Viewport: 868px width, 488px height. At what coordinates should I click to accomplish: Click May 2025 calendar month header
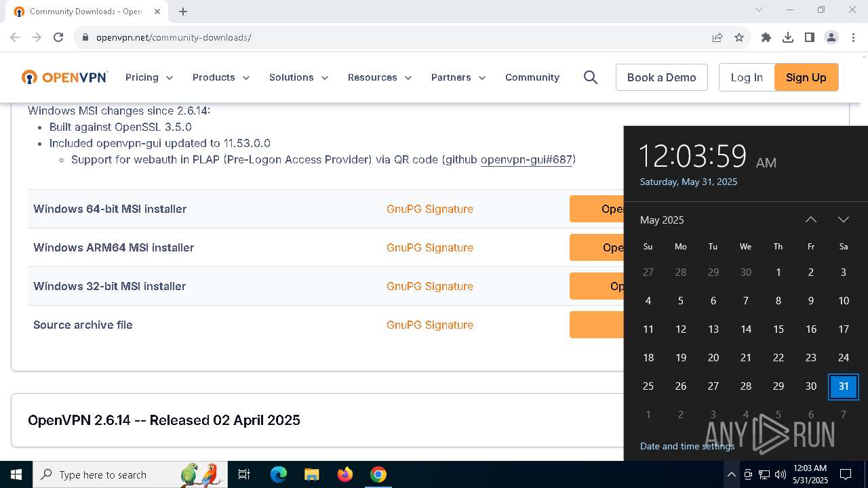(662, 220)
